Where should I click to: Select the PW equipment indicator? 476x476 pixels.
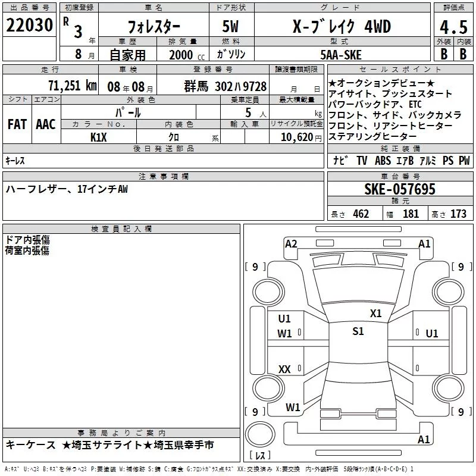click(x=464, y=161)
